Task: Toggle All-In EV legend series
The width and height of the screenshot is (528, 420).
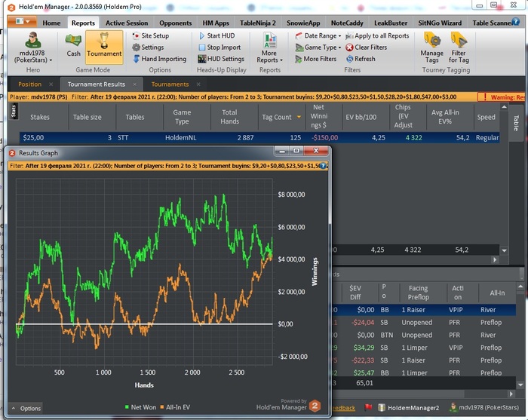Action: pos(175,407)
